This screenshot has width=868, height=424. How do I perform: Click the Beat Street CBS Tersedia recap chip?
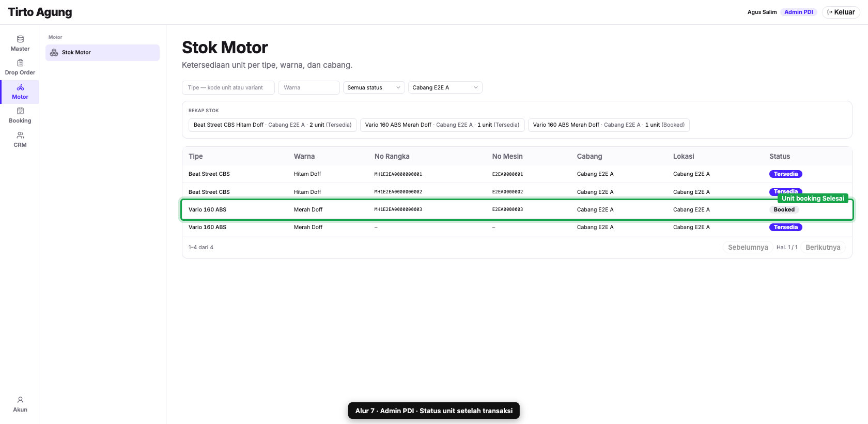(x=273, y=125)
